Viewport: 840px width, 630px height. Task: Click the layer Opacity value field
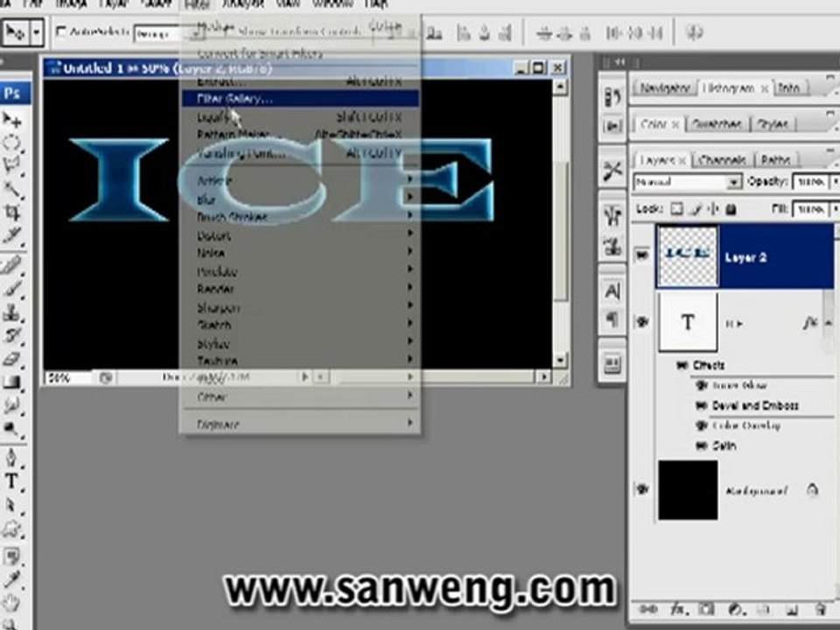pyautogui.click(x=810, y=182)
